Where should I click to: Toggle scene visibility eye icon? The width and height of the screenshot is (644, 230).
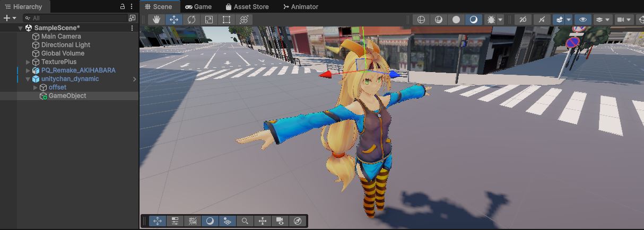click(x=582, y=20)
